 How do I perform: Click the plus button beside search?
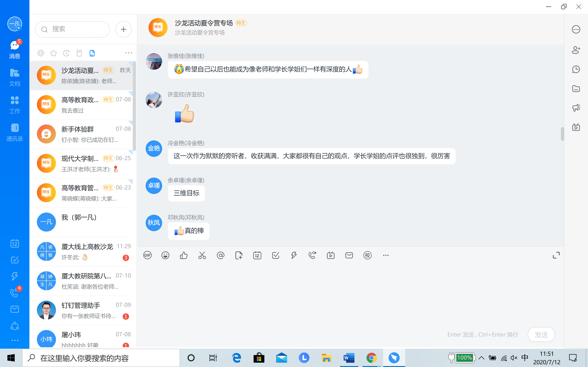point(123,29)
